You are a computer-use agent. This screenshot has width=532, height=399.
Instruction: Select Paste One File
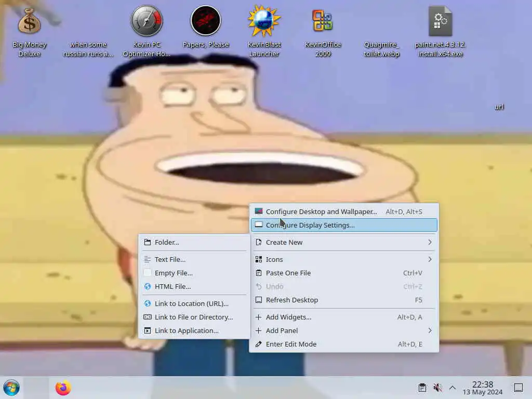pyautogui.click(x=344, y=273)
